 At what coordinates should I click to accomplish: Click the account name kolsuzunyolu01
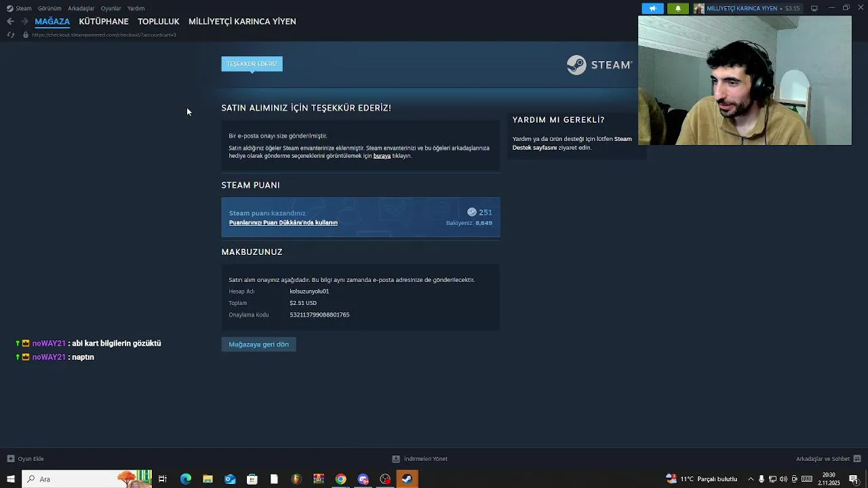pyautogui.click(x=309, y=291)
